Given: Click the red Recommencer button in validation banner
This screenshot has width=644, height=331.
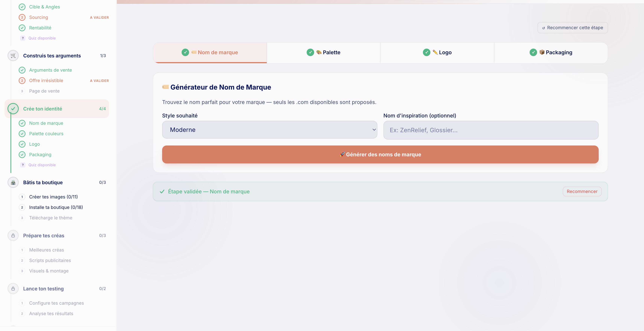Looking at the screenshot, I should point(582,191).
